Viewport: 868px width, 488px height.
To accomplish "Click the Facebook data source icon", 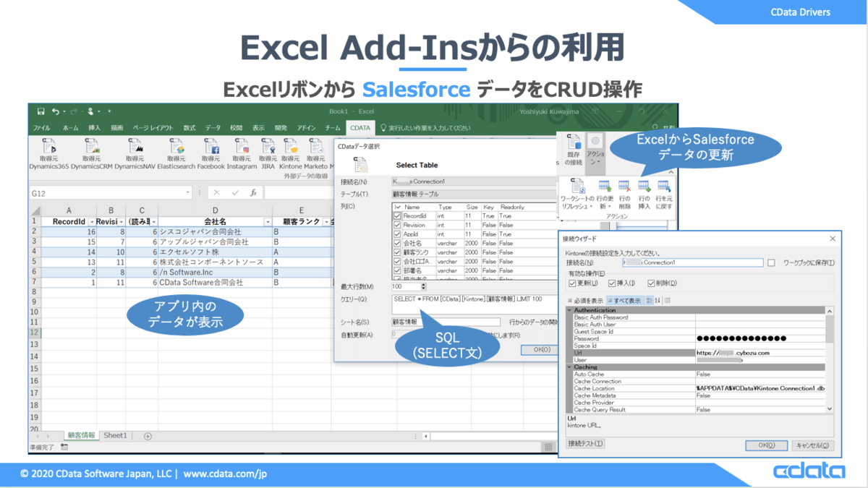I will (x=211, y=145).
